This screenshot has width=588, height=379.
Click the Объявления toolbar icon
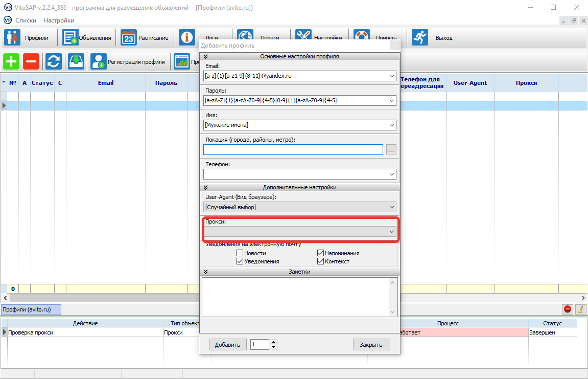70,38
